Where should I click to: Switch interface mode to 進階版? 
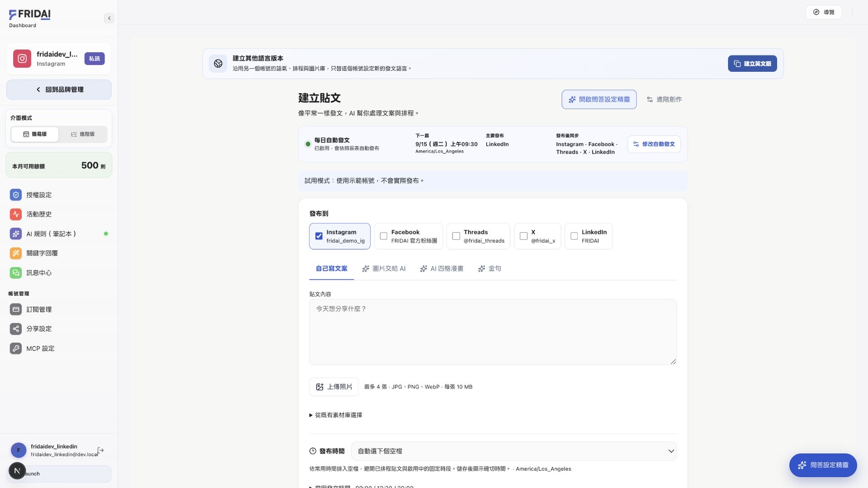tap(83, 134)
